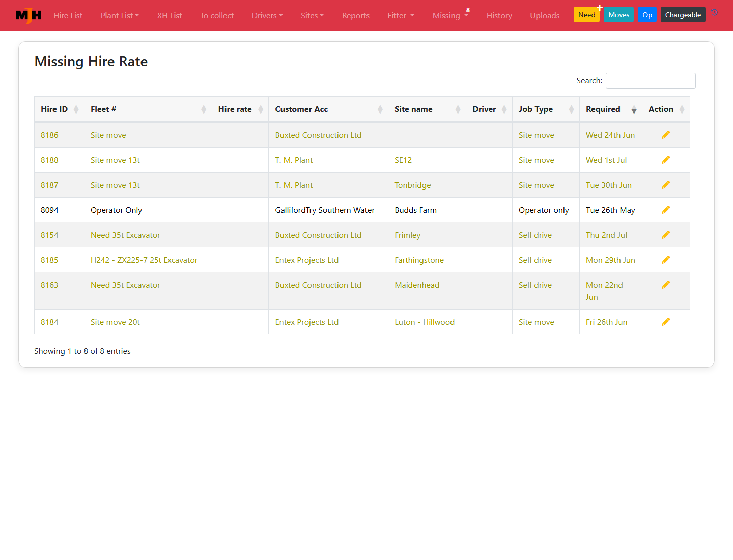Go to Uploads

point(545,16)
